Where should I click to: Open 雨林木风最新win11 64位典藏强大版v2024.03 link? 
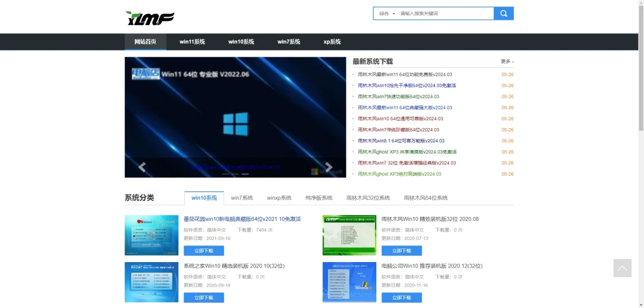click(x=405, y=108)
